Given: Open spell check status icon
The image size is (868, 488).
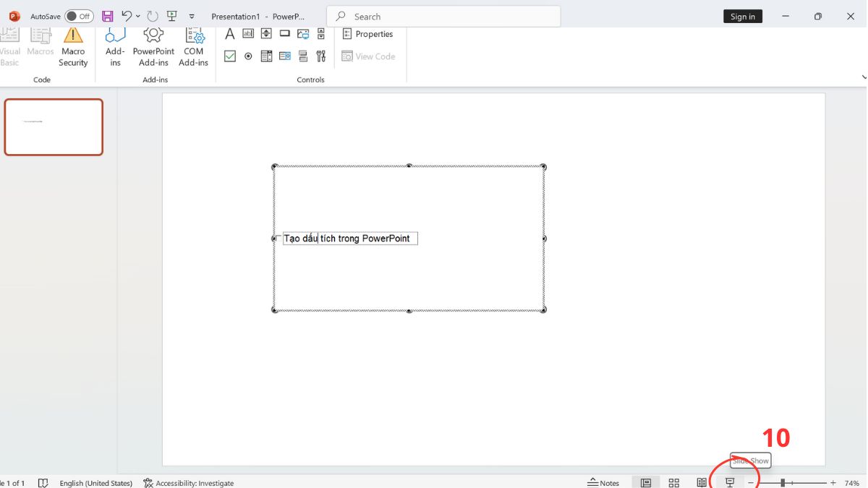Looking at the screenshot, I should (43, 483).
